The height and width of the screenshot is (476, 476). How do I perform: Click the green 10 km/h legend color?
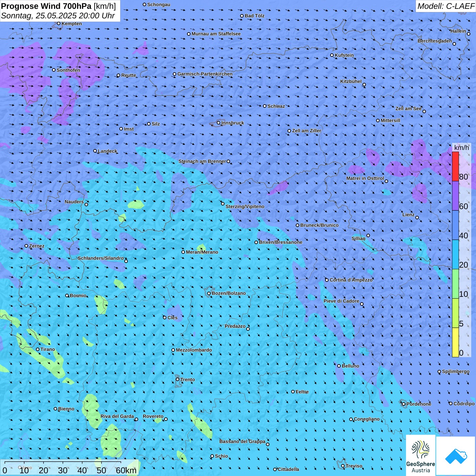455,284
